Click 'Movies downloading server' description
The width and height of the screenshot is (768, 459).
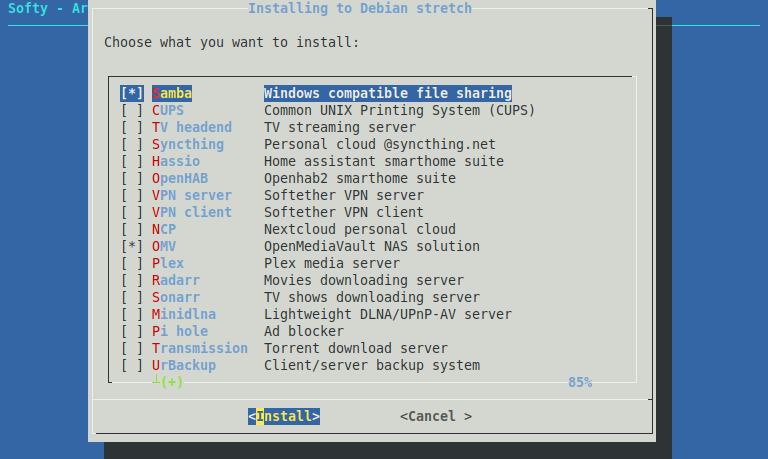364,280
